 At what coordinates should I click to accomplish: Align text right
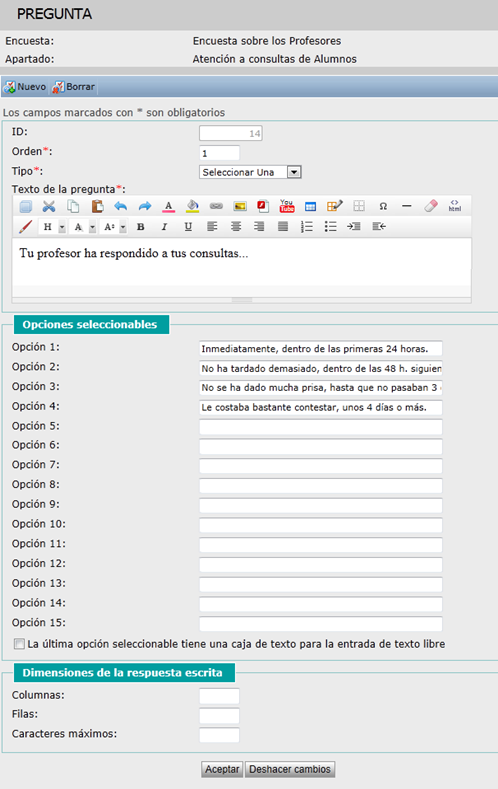[x=259, y=227]
